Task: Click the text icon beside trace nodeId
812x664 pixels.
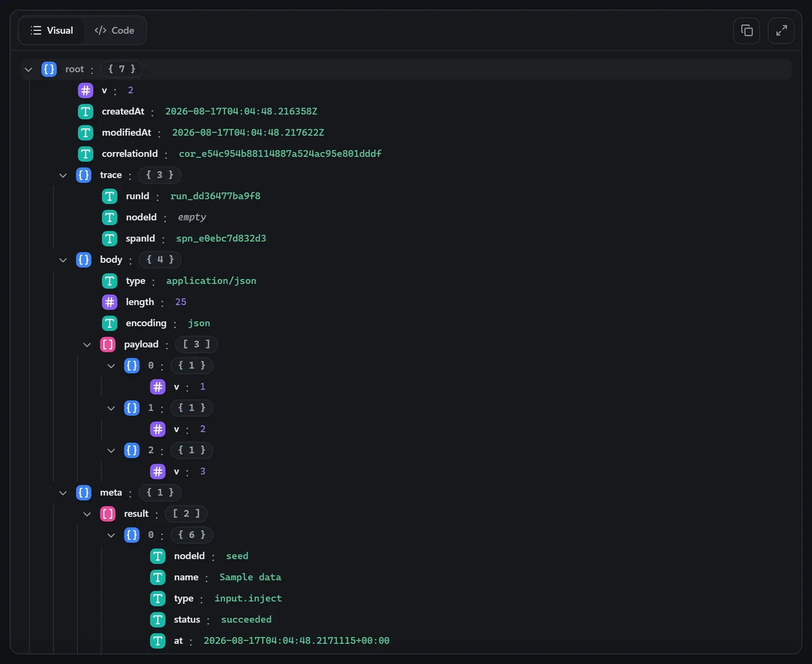Action: (x=110, y=217)
